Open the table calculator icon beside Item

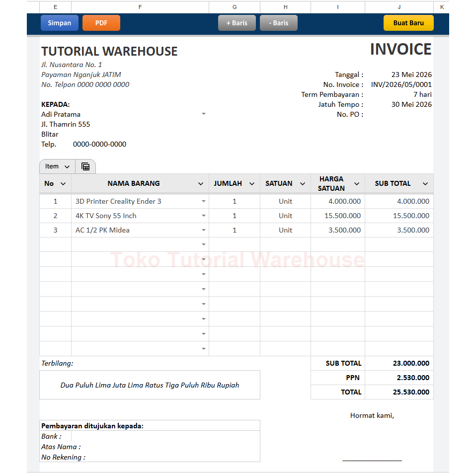(85, 166)
